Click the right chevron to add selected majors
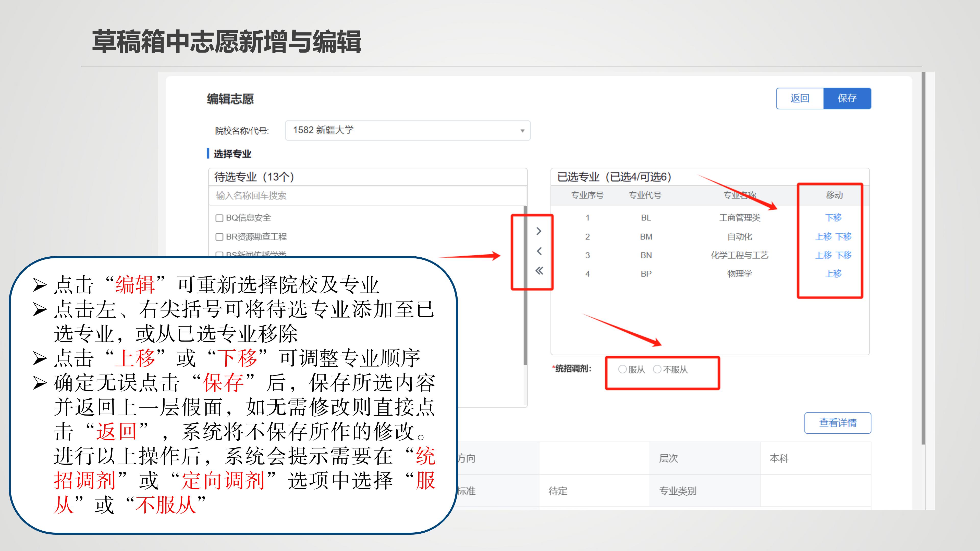Image resolution: width=980 pixels, height=551 pixels. (x=539, y=231)
